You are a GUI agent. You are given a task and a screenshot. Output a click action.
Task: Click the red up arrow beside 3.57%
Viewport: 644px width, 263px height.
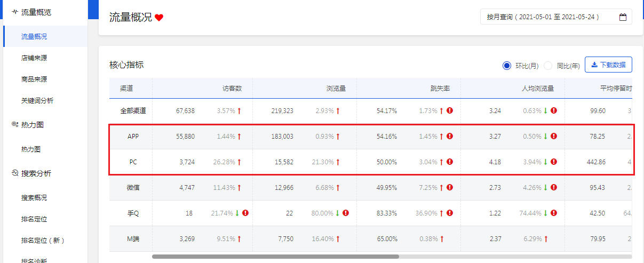[x=239, y=111]
